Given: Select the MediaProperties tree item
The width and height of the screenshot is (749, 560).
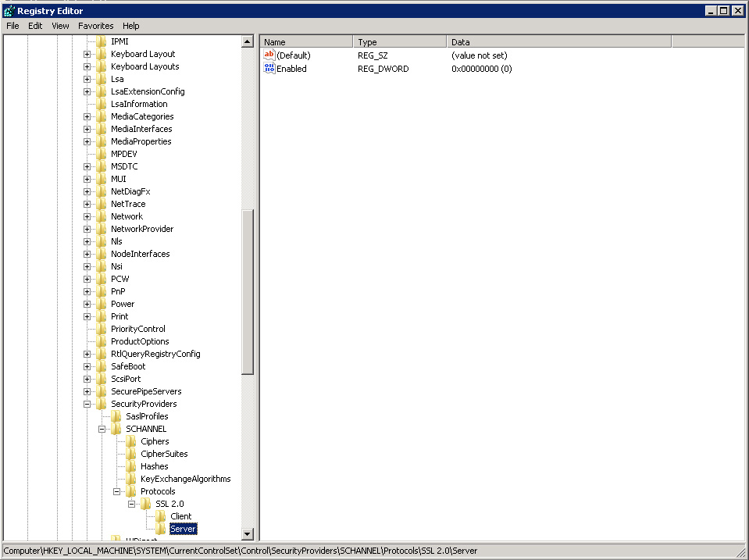Looking at the screenshot, I should pyautogui.click(x=141, y=141).
